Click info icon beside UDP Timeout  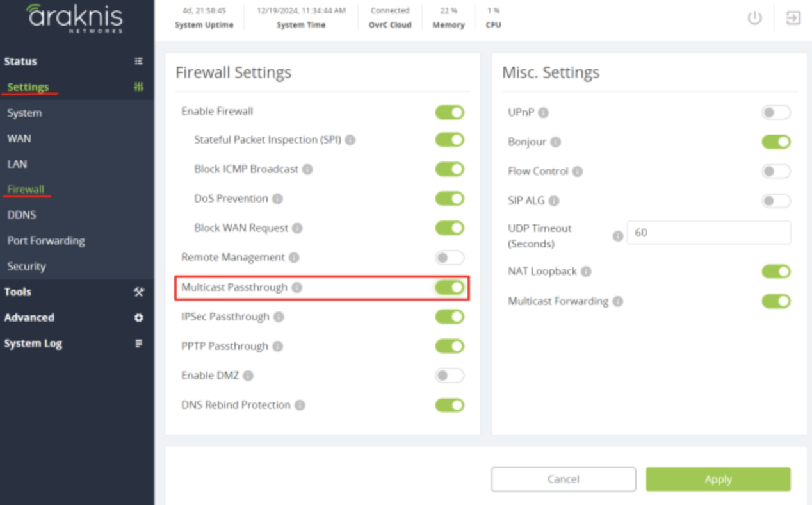point(617,236)
